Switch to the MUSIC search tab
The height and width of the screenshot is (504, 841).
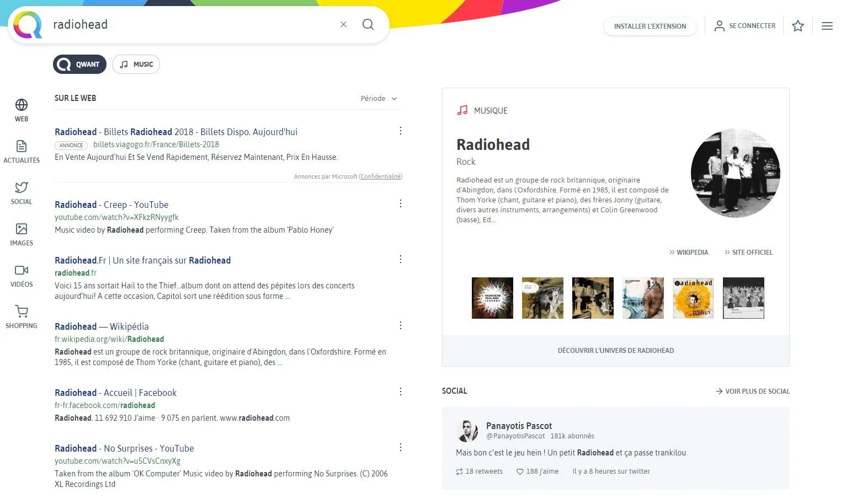point(136,64)
